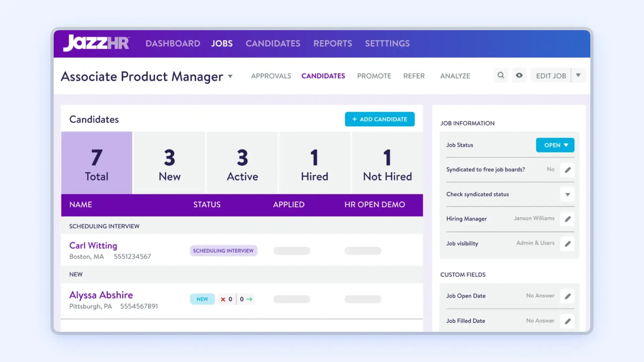Open the PROMOTE tab for this job
This screenshot has height=362, width=644.
[x=374, y=76]
